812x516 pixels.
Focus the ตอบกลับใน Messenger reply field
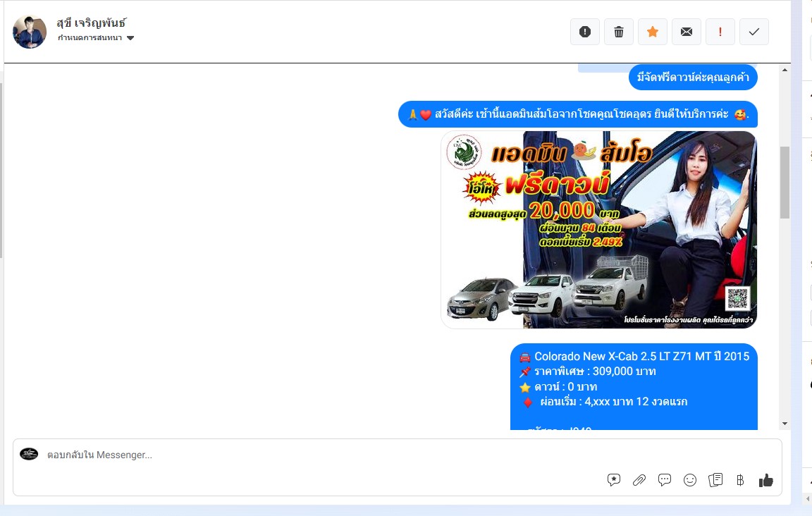[x=398, y=467]
